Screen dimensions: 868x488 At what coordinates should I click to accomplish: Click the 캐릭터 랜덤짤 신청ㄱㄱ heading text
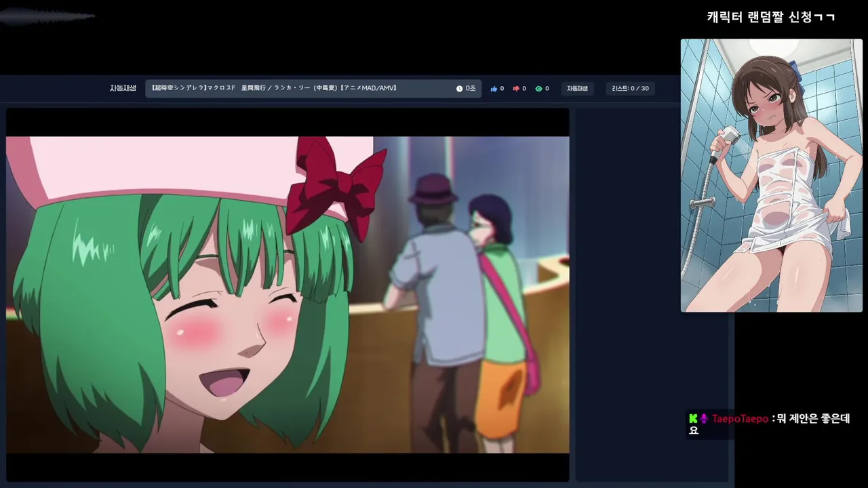771,17
